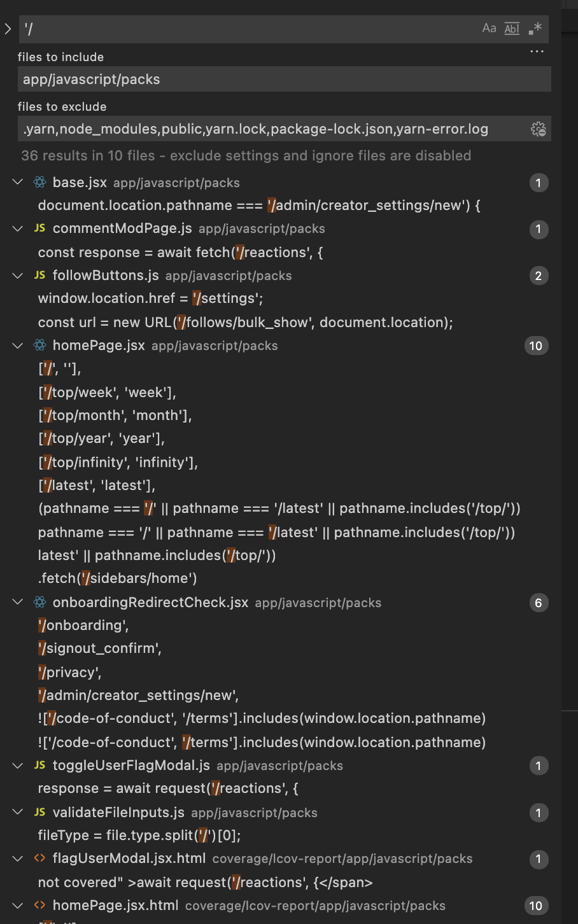Open search details via the ellipsis icon

(537, 52)
